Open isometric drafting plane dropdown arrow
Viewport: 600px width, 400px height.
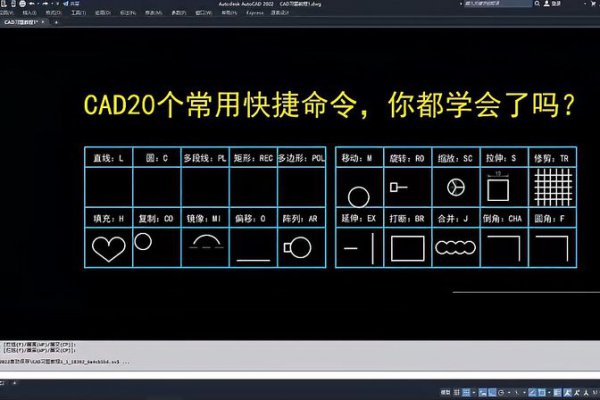[x=525, y=392]
